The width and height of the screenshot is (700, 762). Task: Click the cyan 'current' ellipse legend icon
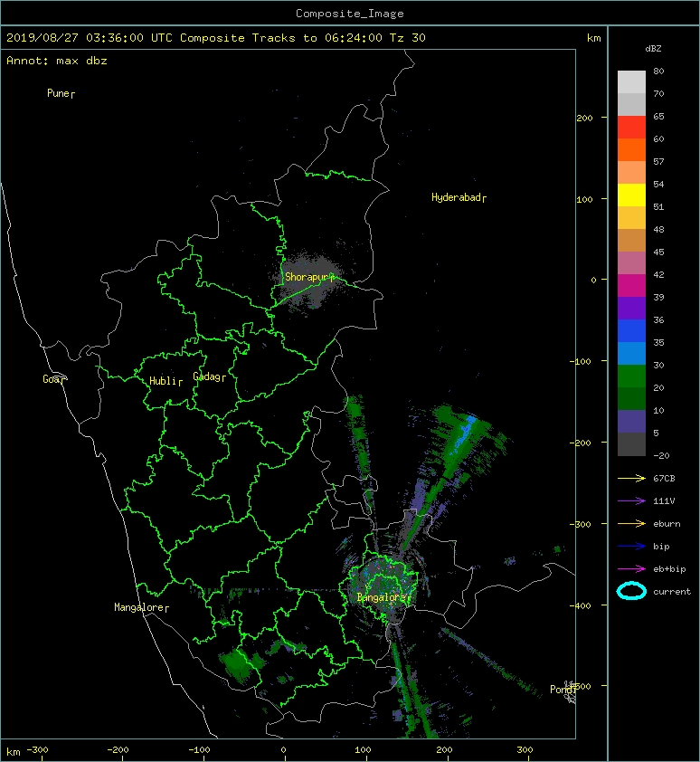[631, 591]
